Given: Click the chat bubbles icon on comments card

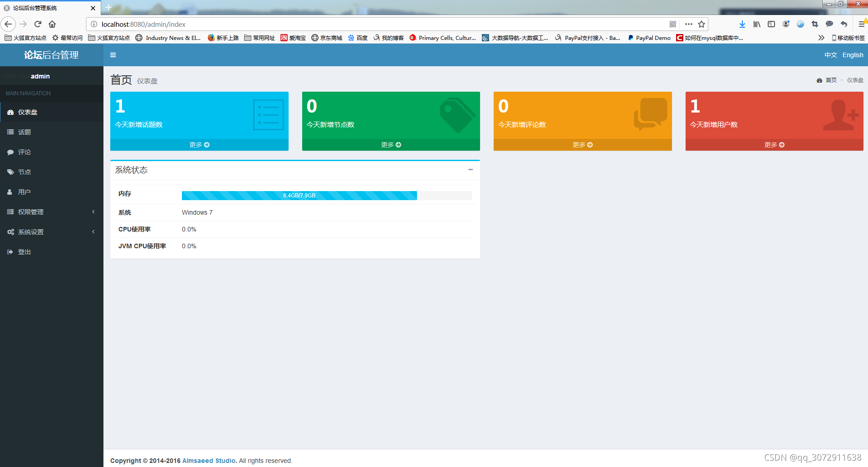Looking at the screenshot, I should (x=651, y=114).
